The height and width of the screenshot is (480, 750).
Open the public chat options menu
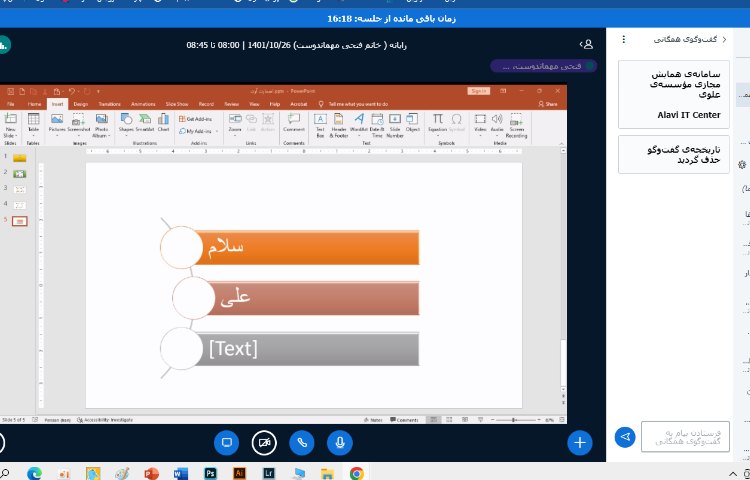(x=624, y=39)
